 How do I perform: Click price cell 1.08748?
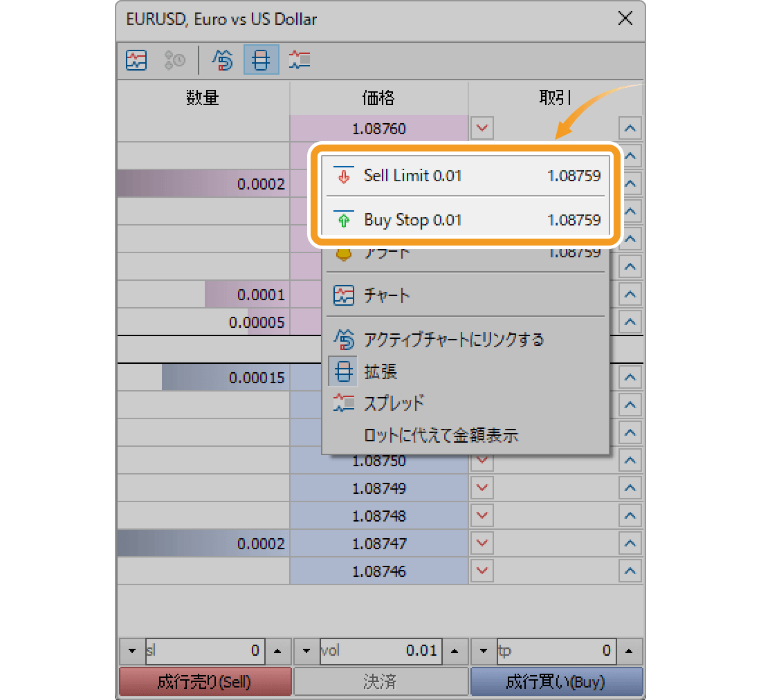coord(378,515)
